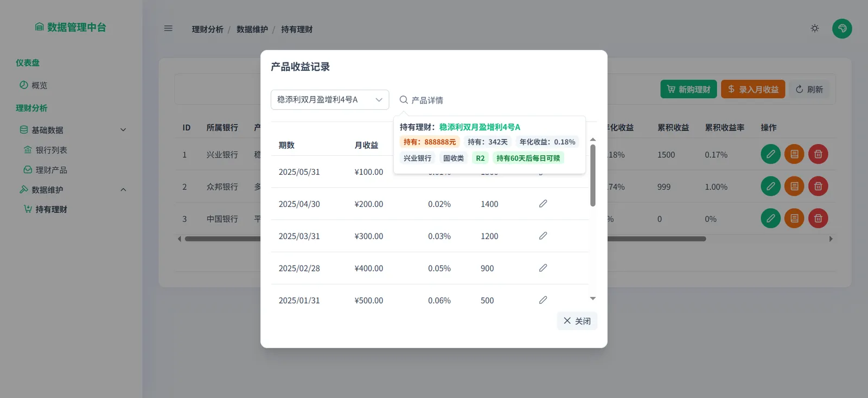
Task: Close the dialog with 关闭 button
Action: 577,321
